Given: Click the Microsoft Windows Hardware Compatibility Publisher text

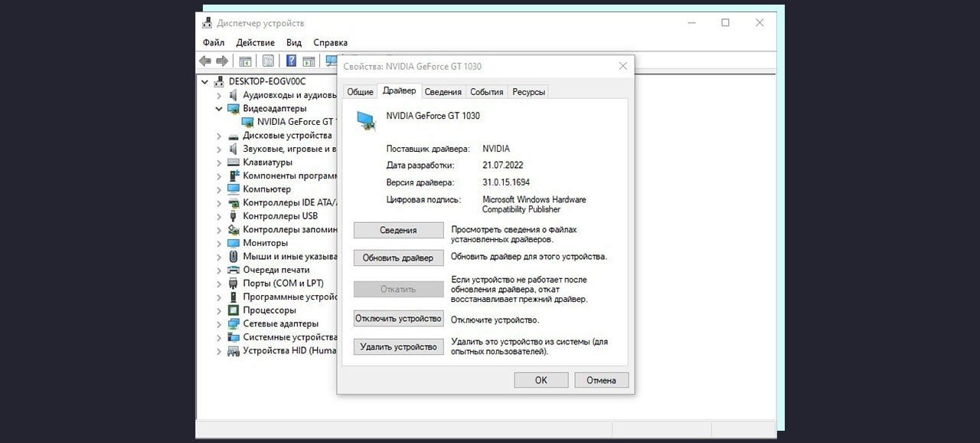Looking at the screenshot, I should 534,205.
